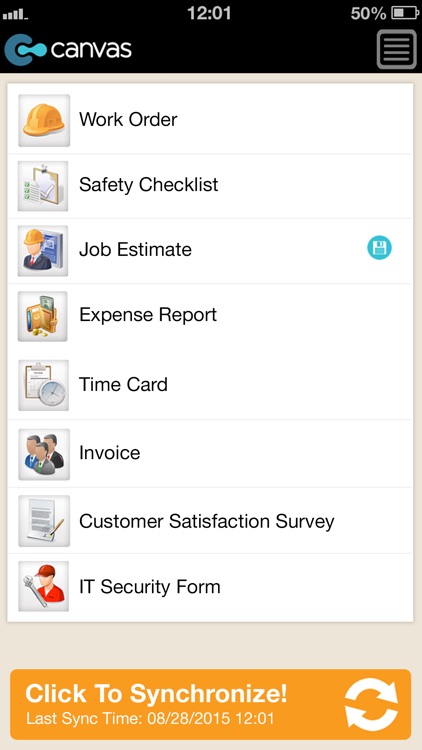Tap the Invoice people icon
This screenshot has height=750, width=422.
point(44,454)
